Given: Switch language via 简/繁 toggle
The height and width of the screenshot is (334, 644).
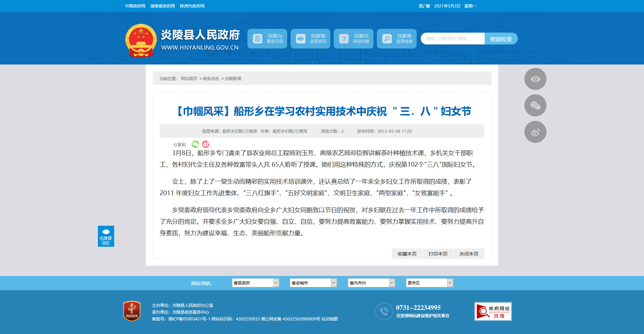Looking at the screenshot, I should 424,6.
